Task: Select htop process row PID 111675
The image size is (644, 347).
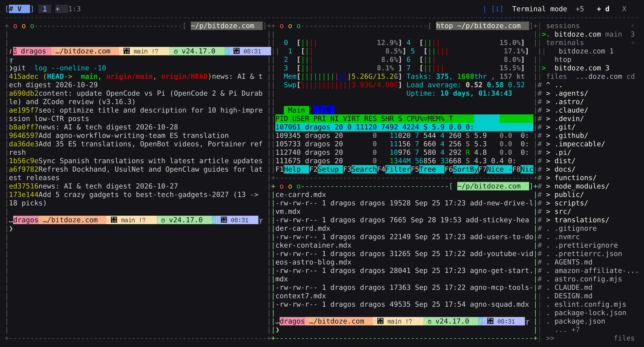Action: pyautogui.click(x=404, y=161)
